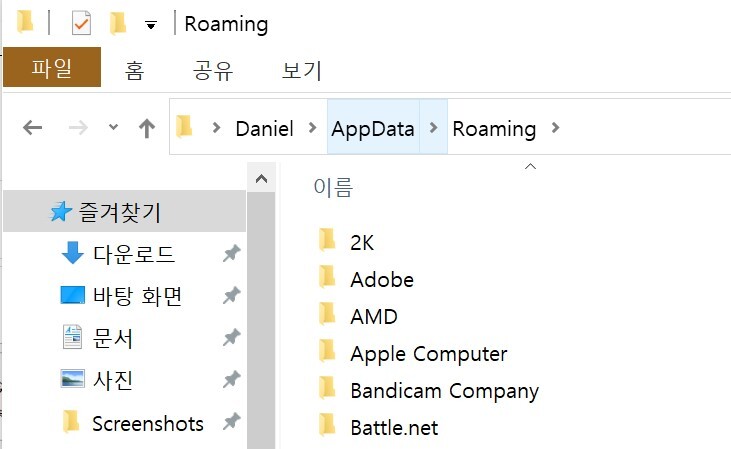
Task: Select the AMD folder name
Action: coord(374,317)
